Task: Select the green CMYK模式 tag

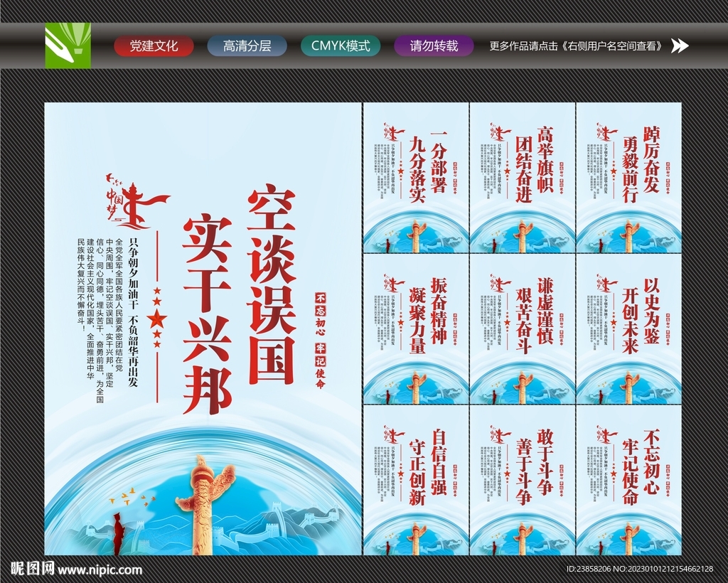Action: tap(341, 46)
